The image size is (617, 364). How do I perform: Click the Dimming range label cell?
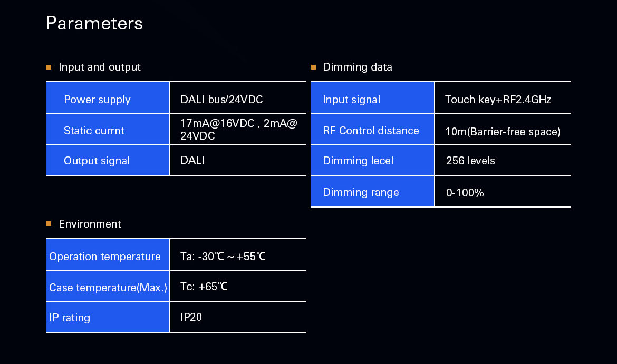372,191
